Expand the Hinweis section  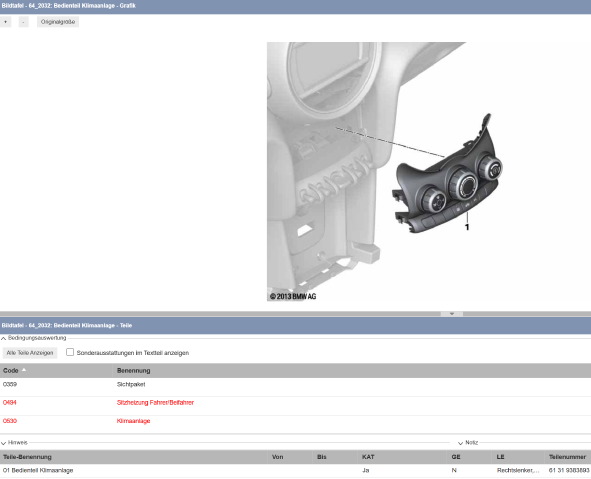pyautogui.click(x=3, y=443)
